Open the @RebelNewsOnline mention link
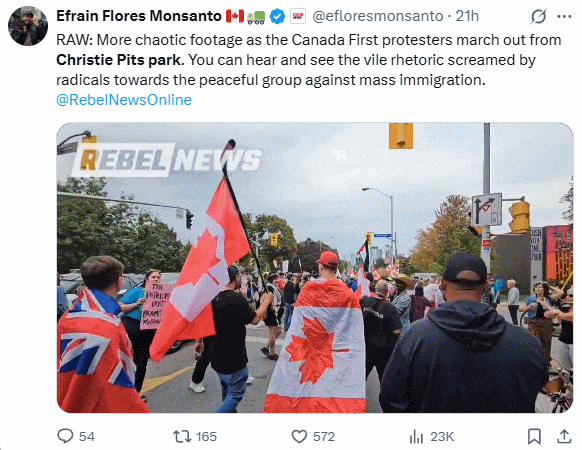The height and width of the screenshot is (450, 582). pyautogui.click(x=124, y=100)
